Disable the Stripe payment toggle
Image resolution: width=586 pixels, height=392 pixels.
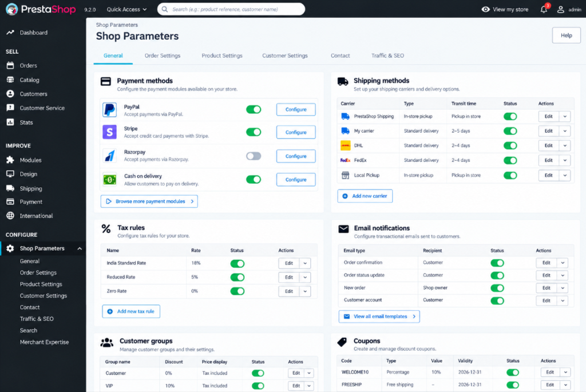click(254, 132)
